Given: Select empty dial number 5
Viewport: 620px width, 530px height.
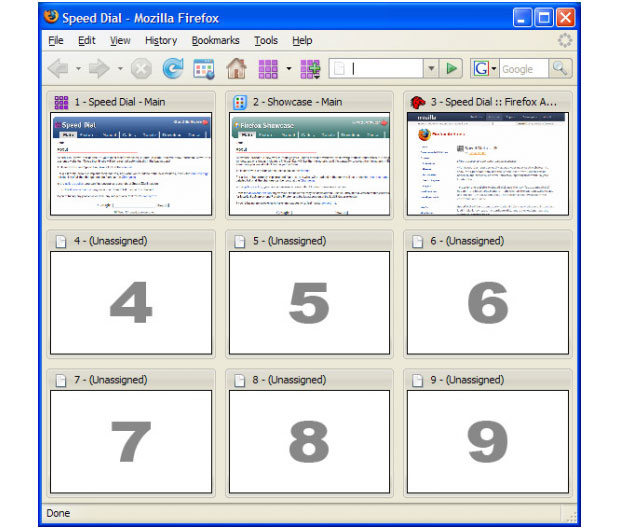Looking at the screenshot, I should (309, 303).
